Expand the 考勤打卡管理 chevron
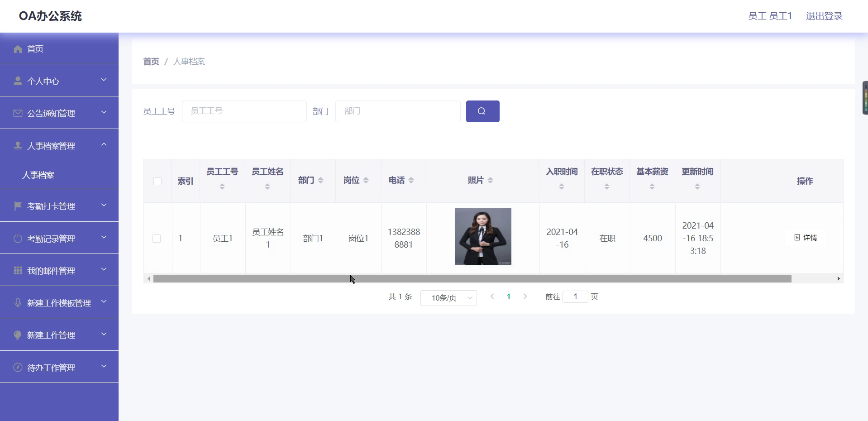 point(104,205)
